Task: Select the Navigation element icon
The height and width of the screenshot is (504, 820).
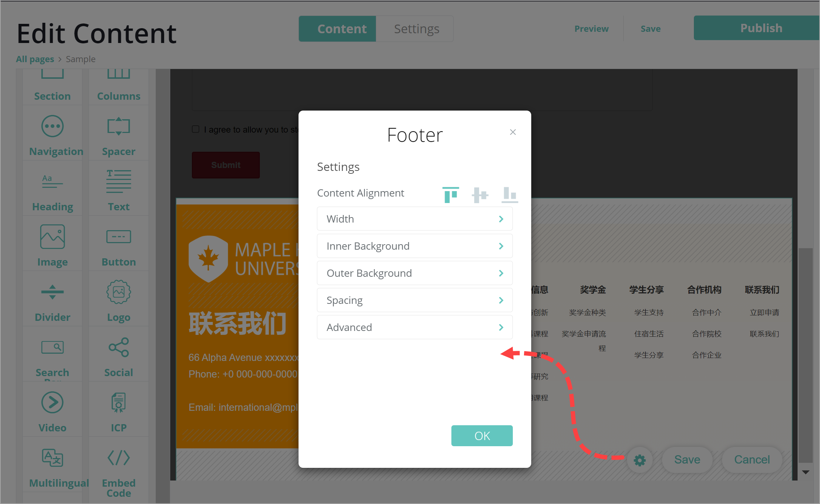Action: [x=52, y=126]
